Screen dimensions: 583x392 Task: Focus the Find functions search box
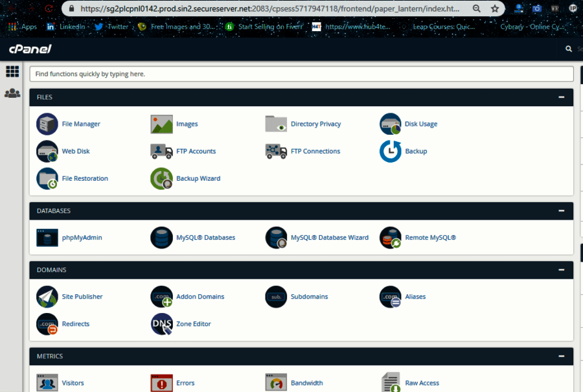tap(301, 74)
